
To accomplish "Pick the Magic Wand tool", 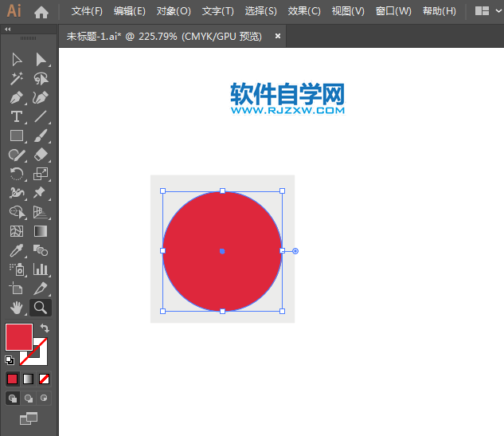I will tap(17, 79).
